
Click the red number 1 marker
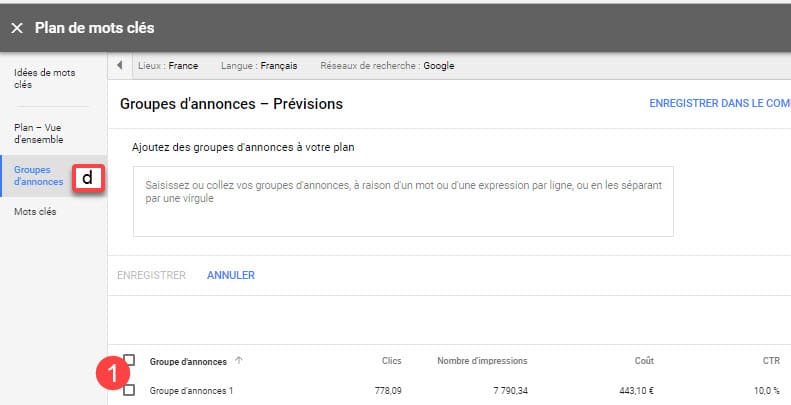tap(112, 373)
